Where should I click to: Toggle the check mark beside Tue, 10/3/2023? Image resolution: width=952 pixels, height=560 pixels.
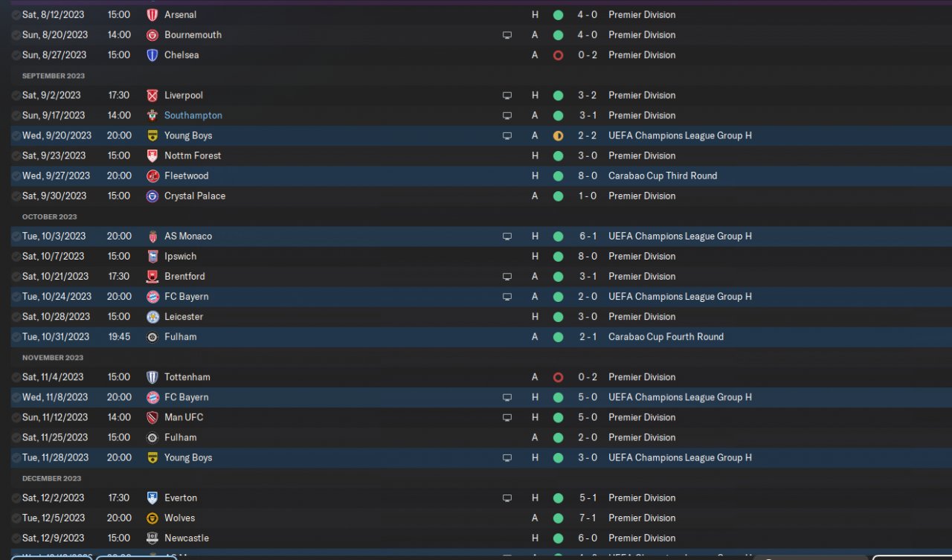(16, 236)
